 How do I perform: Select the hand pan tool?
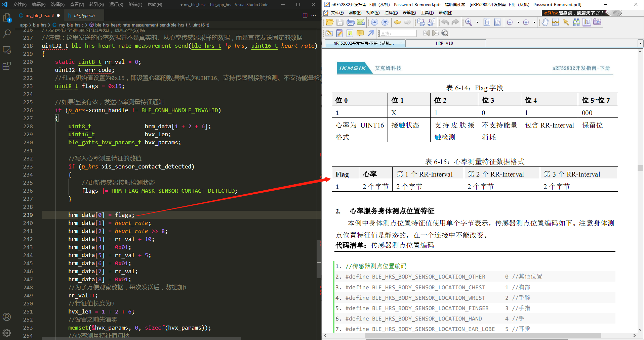[545, 22]
